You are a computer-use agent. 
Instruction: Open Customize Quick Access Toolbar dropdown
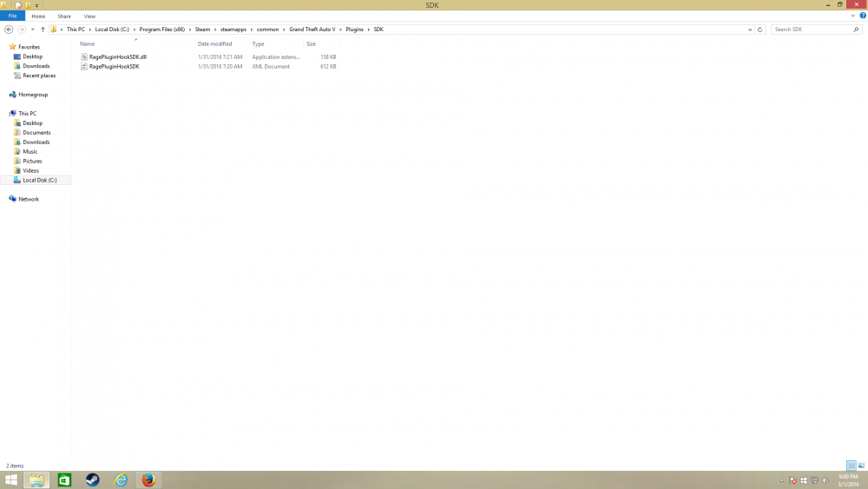click(x=37, y=5)
